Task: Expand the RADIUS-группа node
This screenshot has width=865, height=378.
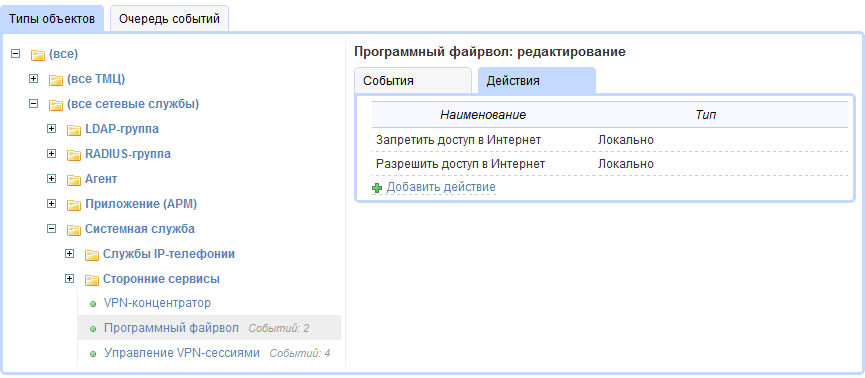Action: [x=52, y=153]
